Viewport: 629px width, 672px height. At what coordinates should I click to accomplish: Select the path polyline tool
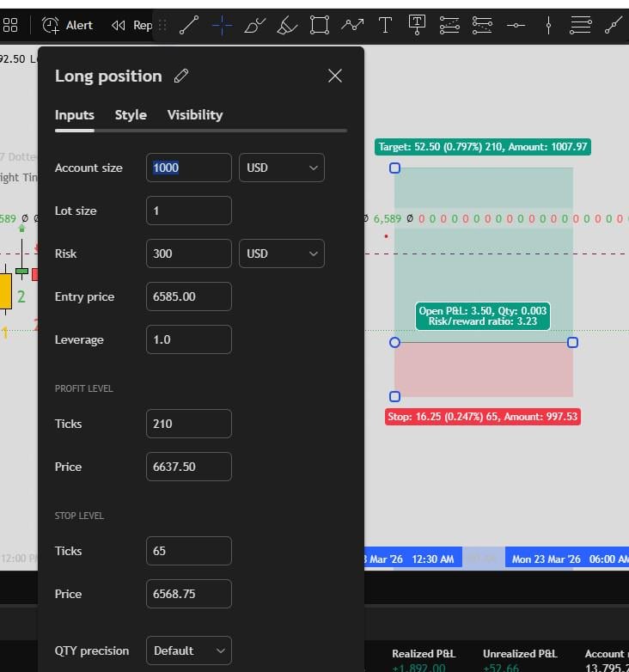[352, 25]
